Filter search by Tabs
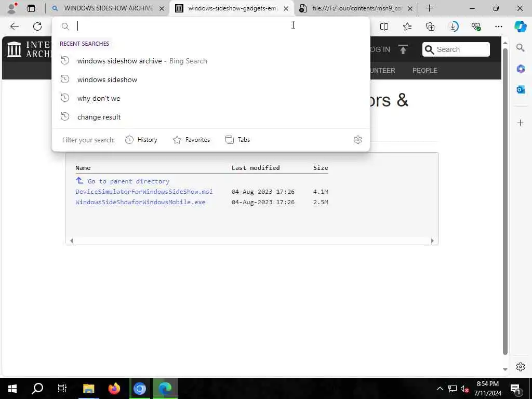The image size is (532, 399). pos(237,140)
